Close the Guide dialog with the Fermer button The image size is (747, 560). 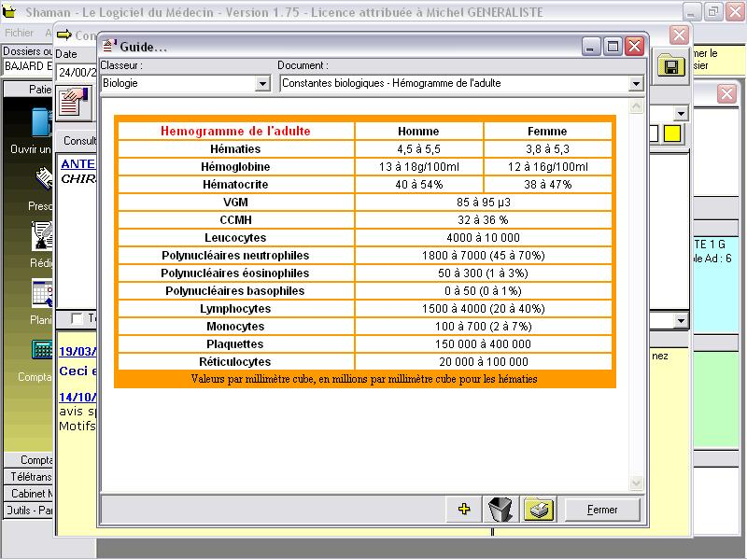tap(602, 510)
